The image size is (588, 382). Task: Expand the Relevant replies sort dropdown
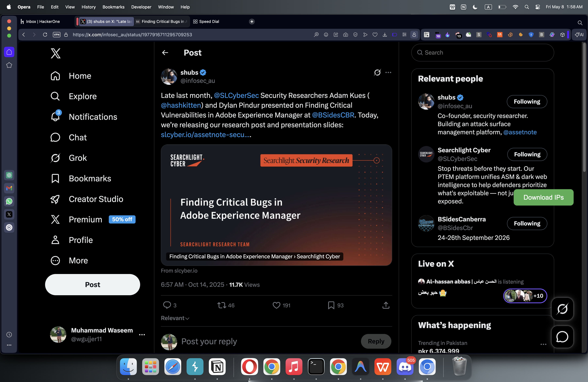(175, 318)
